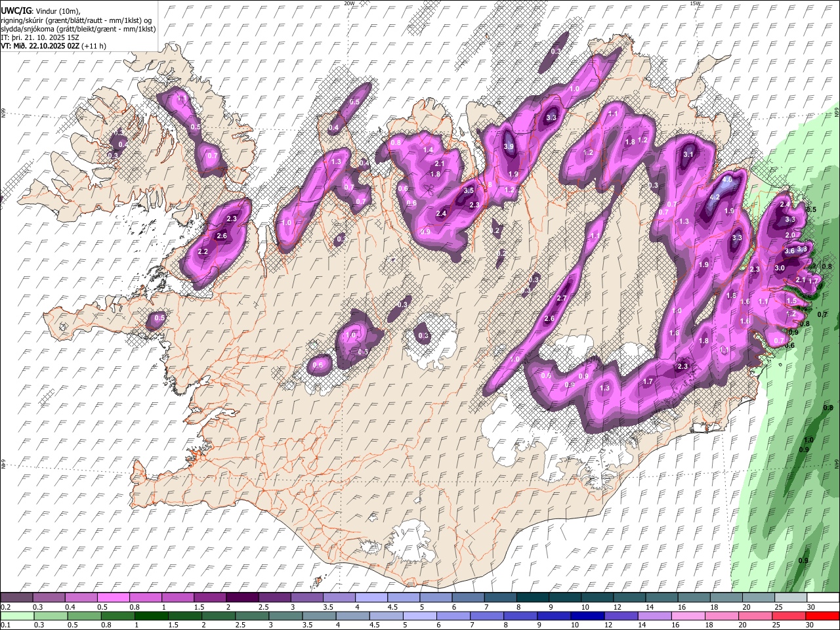The height and width of the screenshot is (630, 840).
Task: Click the '0.2' label in the upper legend
Action: click(5, 607)
